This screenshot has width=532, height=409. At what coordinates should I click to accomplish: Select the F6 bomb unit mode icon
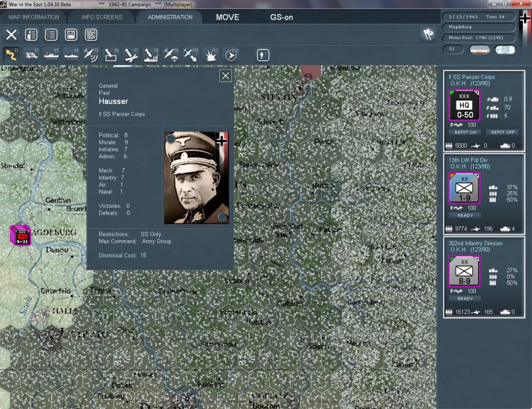(111, 55)
